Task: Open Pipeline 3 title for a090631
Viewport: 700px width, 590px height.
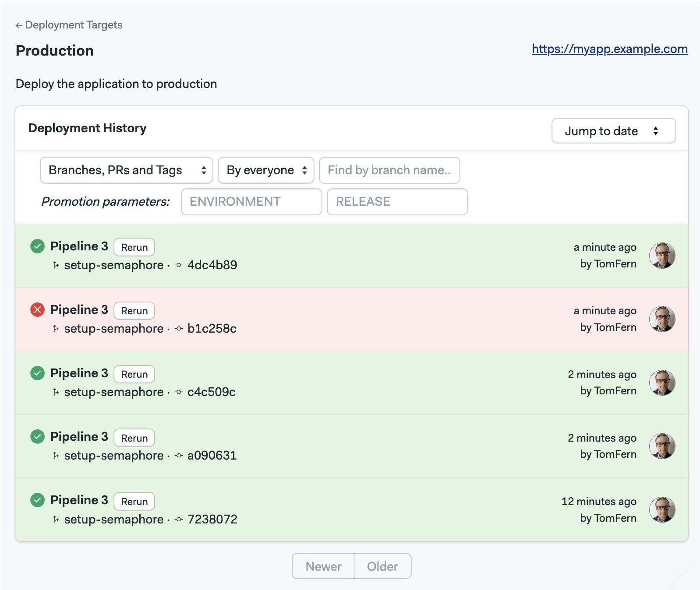Action: (x=79, y=437)
